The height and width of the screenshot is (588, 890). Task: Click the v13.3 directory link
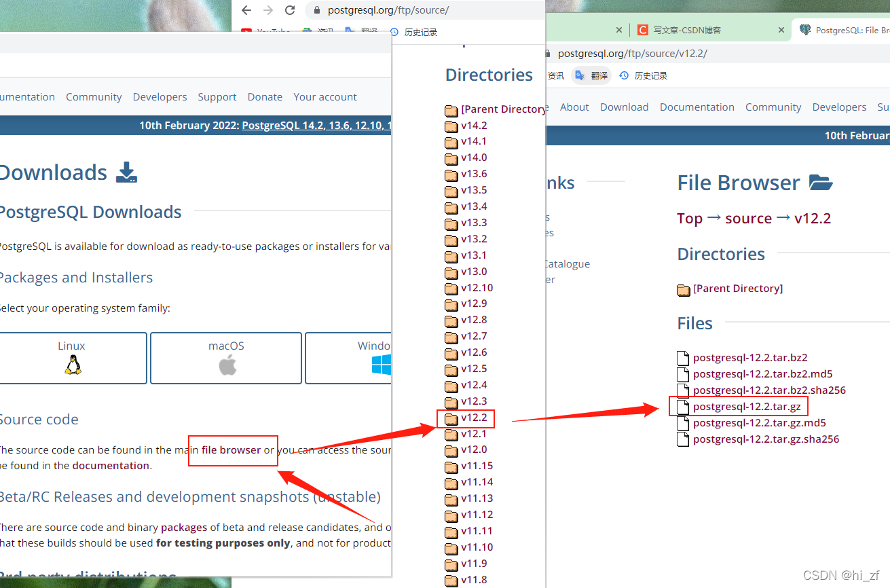474,223
